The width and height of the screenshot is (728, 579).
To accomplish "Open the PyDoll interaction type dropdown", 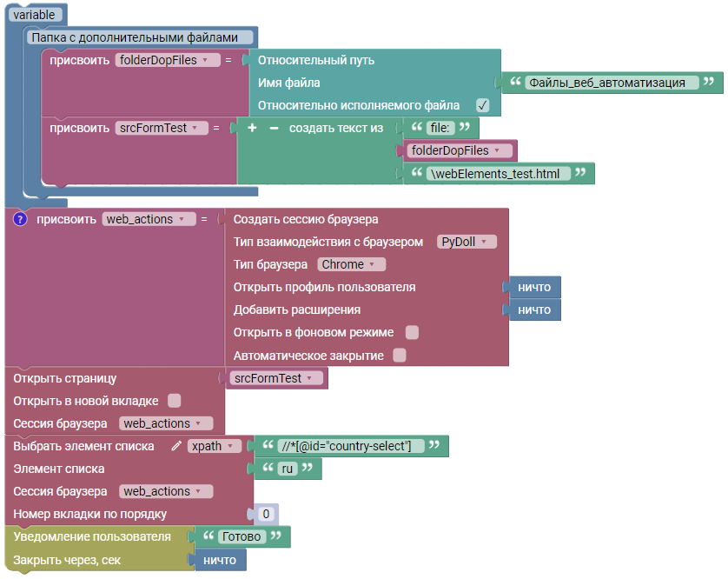I will [467, 242].
